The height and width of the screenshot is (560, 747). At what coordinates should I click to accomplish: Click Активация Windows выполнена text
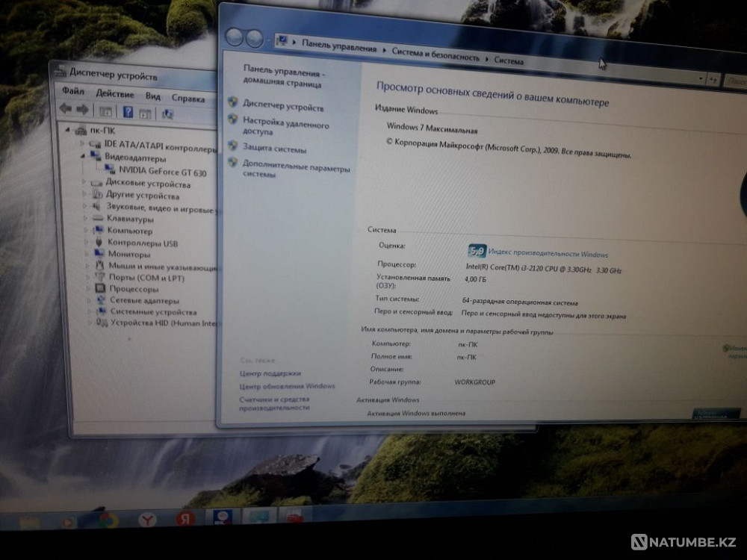[416, 413]
